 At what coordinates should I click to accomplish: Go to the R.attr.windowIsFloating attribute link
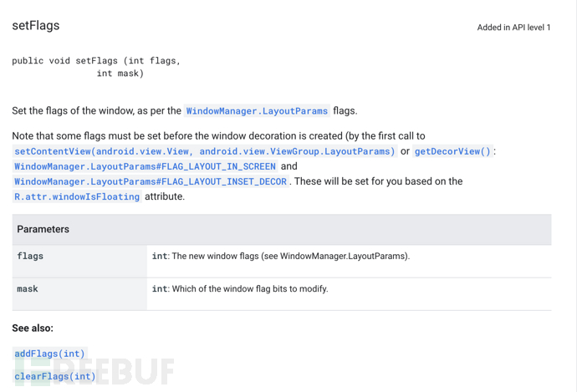coord(77,196)
